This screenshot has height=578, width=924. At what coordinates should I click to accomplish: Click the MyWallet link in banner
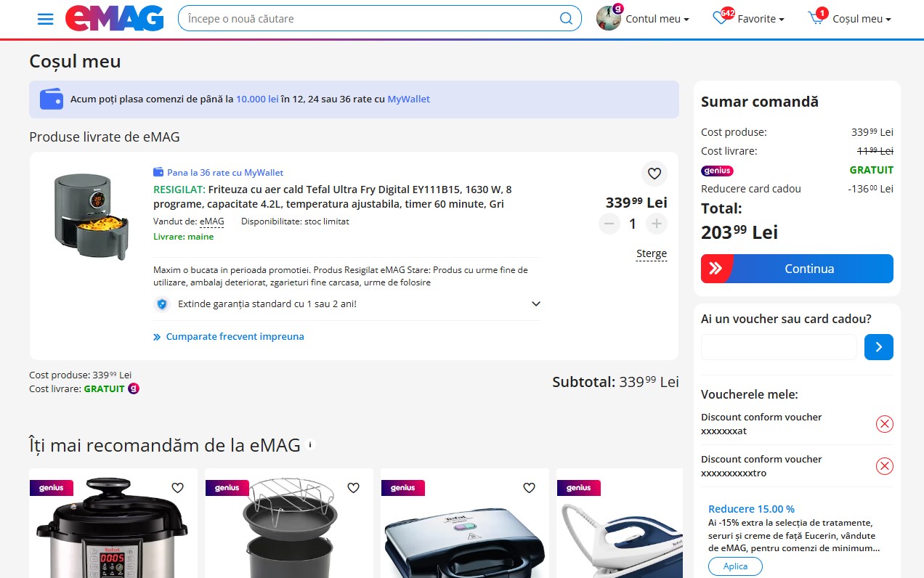pos(409,99)
